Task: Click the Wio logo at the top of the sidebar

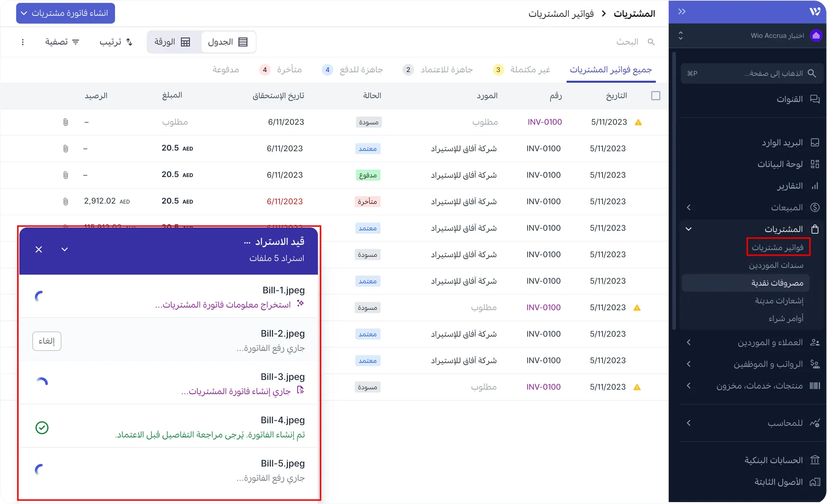Action: (815, 12)
